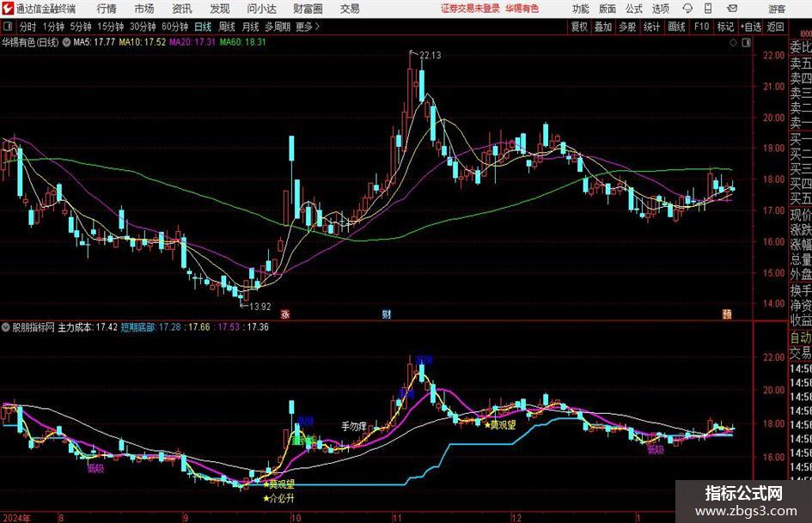The width and height of the screenshot is (812, 523).
Task: Switch to 分时 chart tab
Action: tap(28, 27)
